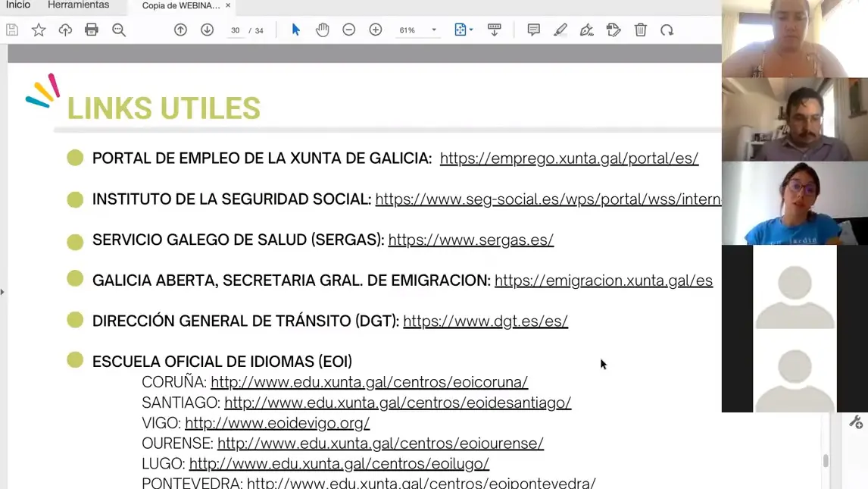Viewport: 868px width, 489px height.
Task: Open the seg-social.es link
Action: tap(548, 199)
